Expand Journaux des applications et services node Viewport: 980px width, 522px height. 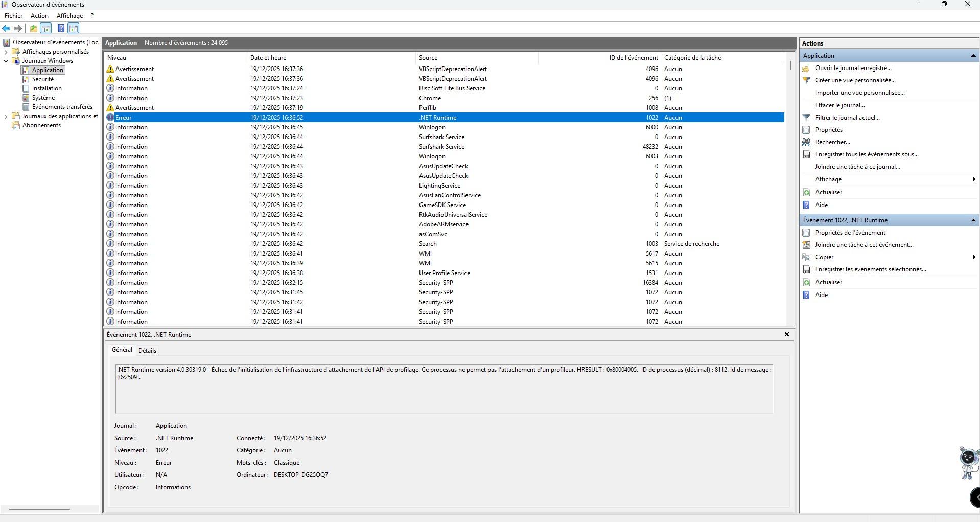(6, 116)
